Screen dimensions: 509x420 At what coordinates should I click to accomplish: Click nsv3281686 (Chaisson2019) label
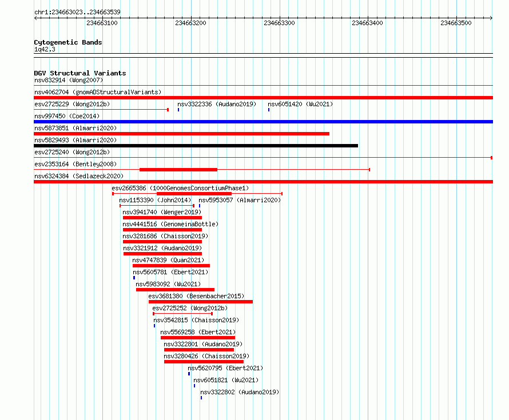click(165, 236)
